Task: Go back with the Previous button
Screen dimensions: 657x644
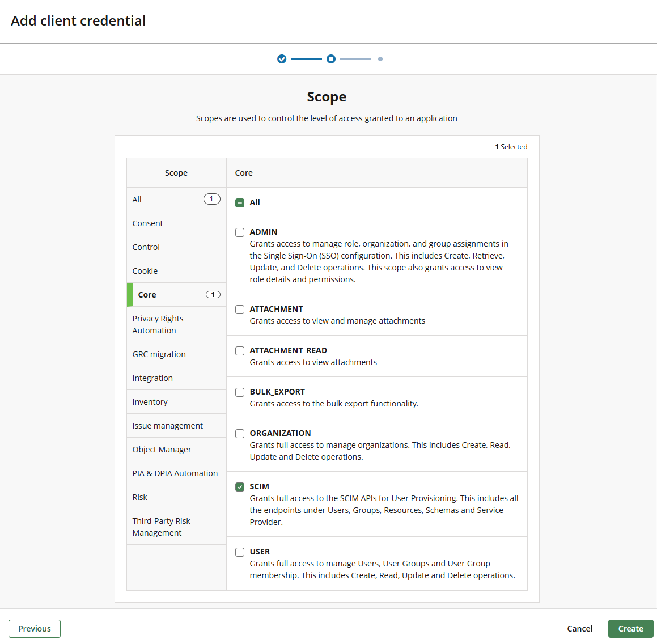Action: [35, 629]
